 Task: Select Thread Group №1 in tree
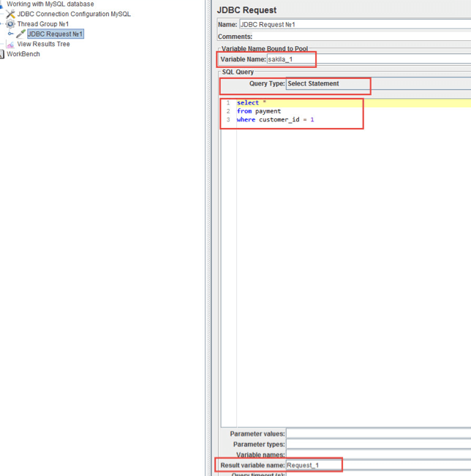(x=43, y=24)
